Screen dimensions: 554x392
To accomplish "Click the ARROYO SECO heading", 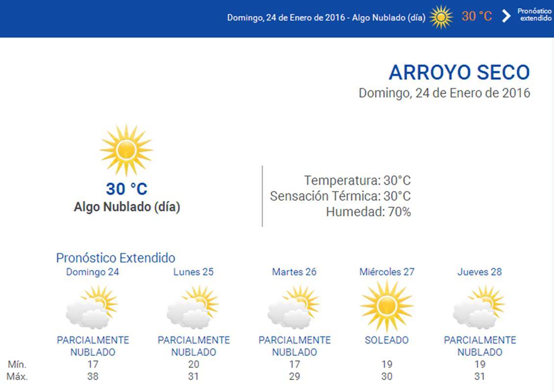I will [x=459, y=73].
